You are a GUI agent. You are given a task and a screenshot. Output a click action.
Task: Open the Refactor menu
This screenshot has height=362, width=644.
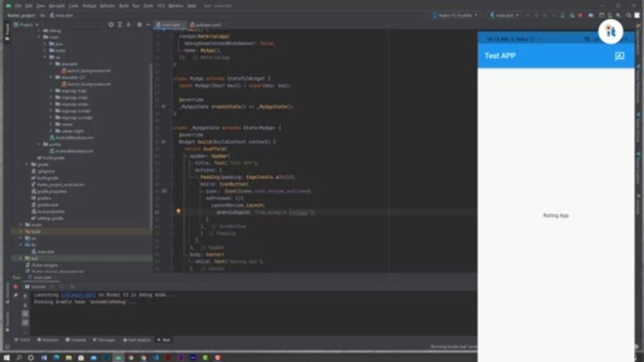108,6
